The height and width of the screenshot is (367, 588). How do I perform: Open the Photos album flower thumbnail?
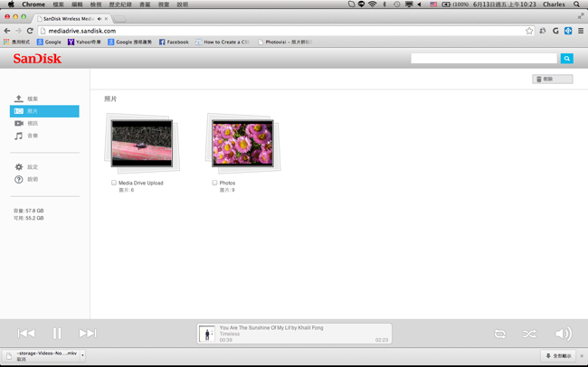coord(242,143)
